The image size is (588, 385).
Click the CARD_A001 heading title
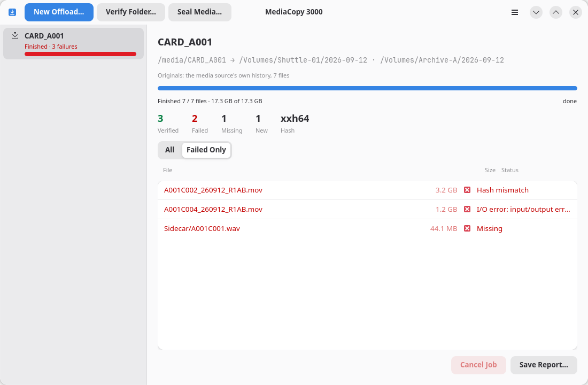185,42
